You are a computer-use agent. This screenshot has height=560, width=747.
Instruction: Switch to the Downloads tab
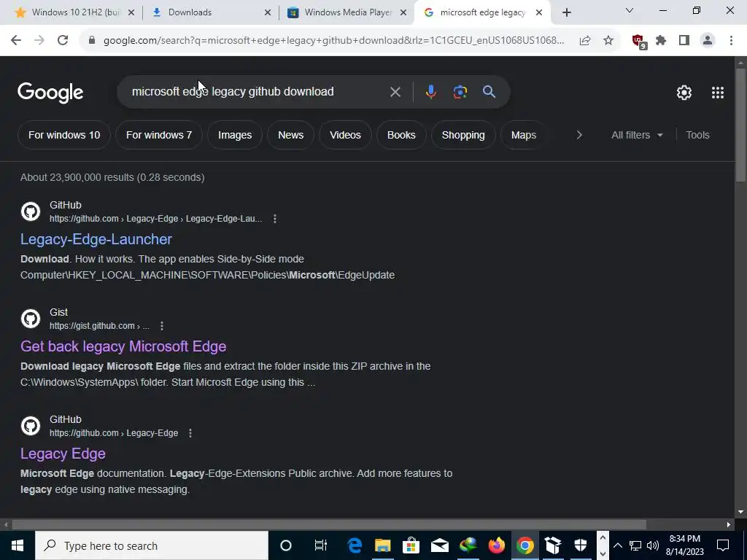tap(209, 12)
